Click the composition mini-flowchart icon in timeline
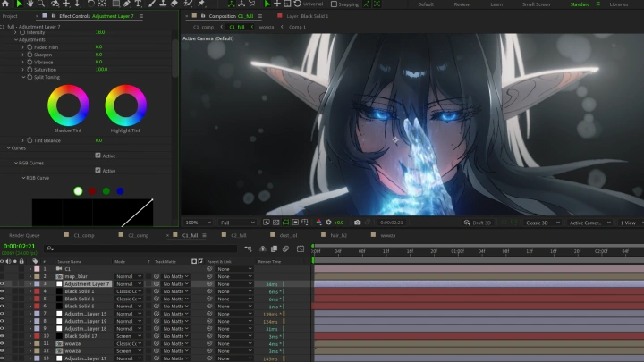This screenshot has width=644, height=362. click(x=248, y=248)
